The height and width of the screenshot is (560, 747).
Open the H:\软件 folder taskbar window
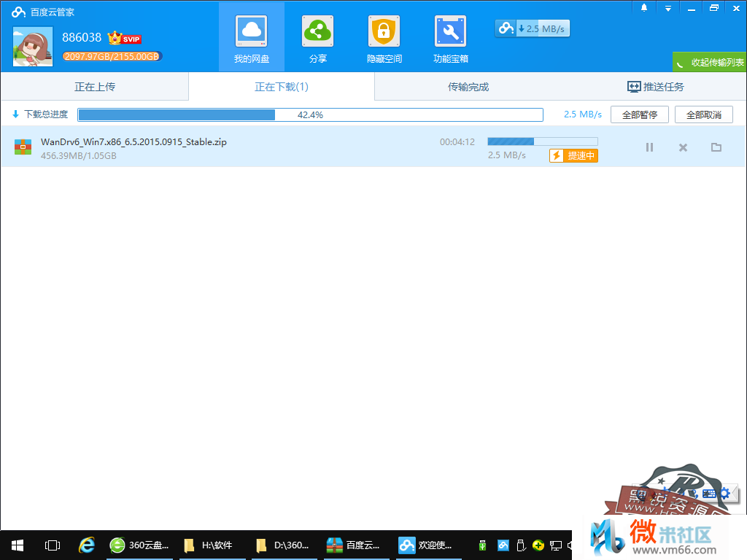pos(212,545)
